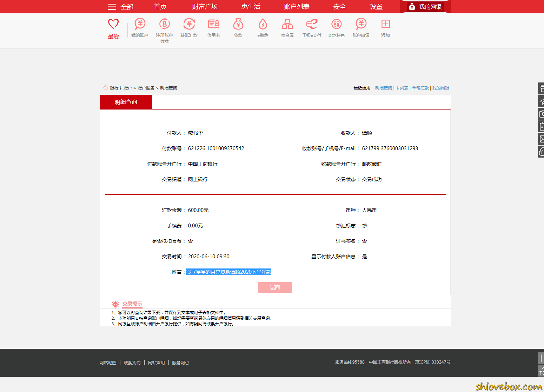Image resolution: width=544 pixels, height=392 pixels.
Task: Open 联系我们 footer link
Action: point(132,363)
